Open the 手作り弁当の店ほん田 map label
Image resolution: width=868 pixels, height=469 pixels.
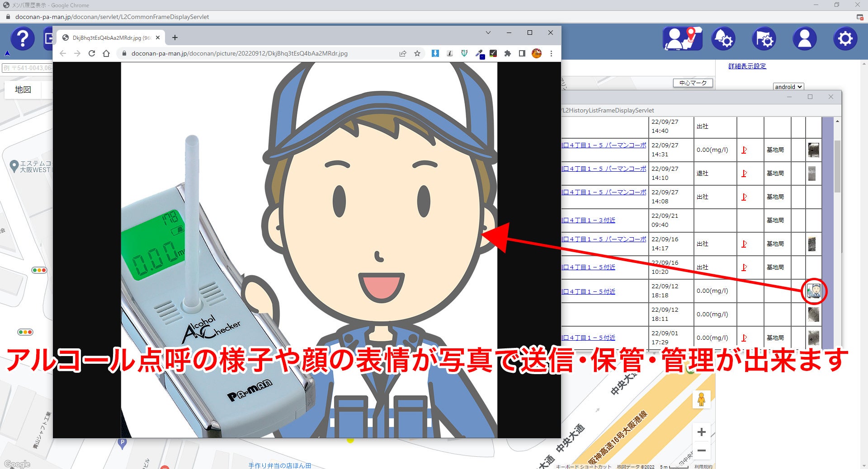(279, 465)
